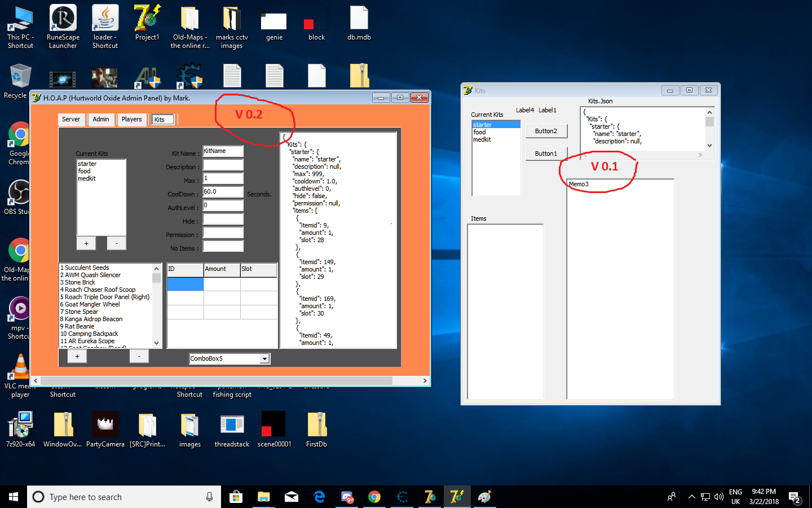This screenshot has width=812, height=508.
Task: Click the AuthLevel input field
Action: click(223, 205)
